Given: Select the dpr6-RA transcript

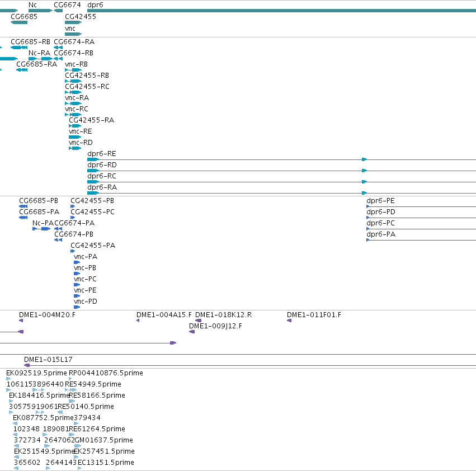Looking at the screenshot, I should pos(102,187).
